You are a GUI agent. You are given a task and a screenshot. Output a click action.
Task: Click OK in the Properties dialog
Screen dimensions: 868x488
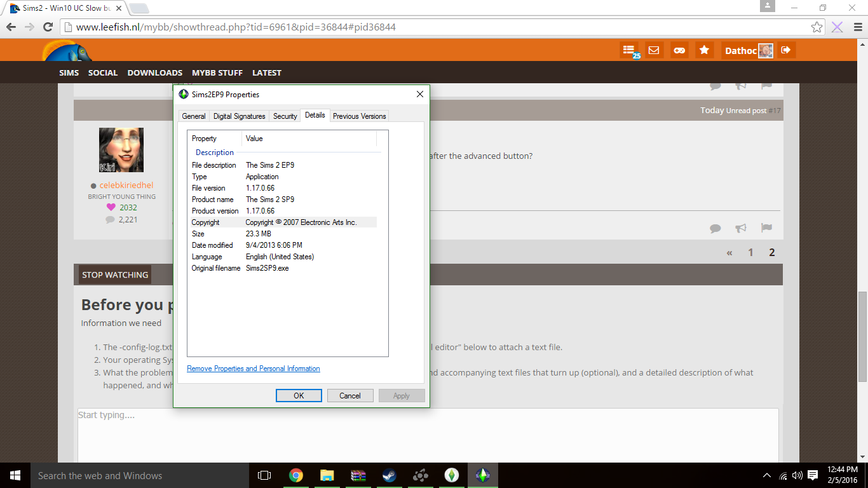coord(299,396)
